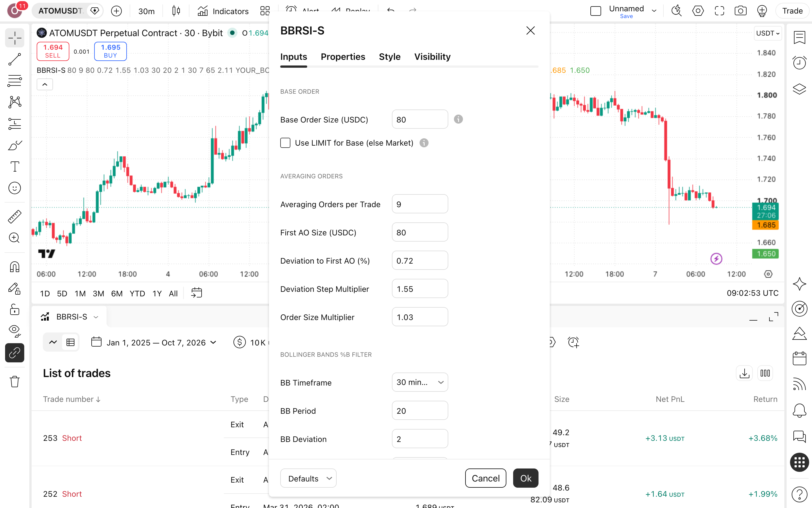Select the Inputs tab
812x508 pixels.
tap(294, 56)
